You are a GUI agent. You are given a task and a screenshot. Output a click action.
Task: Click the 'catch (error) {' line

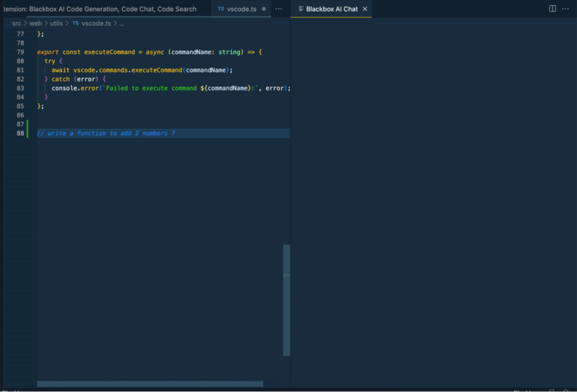pos(75,79)
